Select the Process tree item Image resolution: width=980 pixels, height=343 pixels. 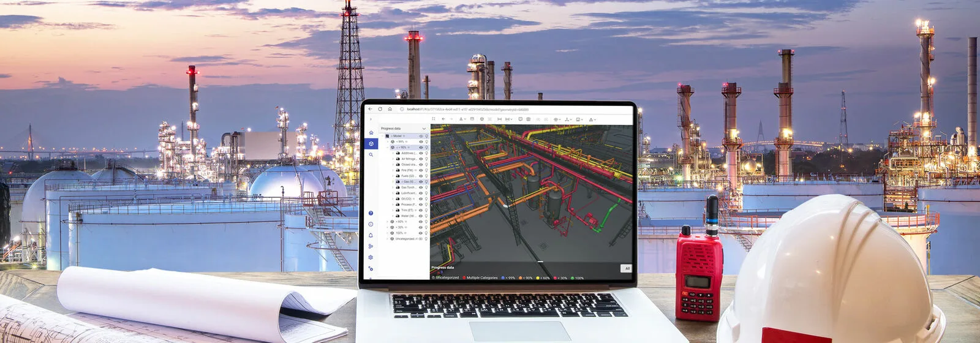click(x=408, y=205)
